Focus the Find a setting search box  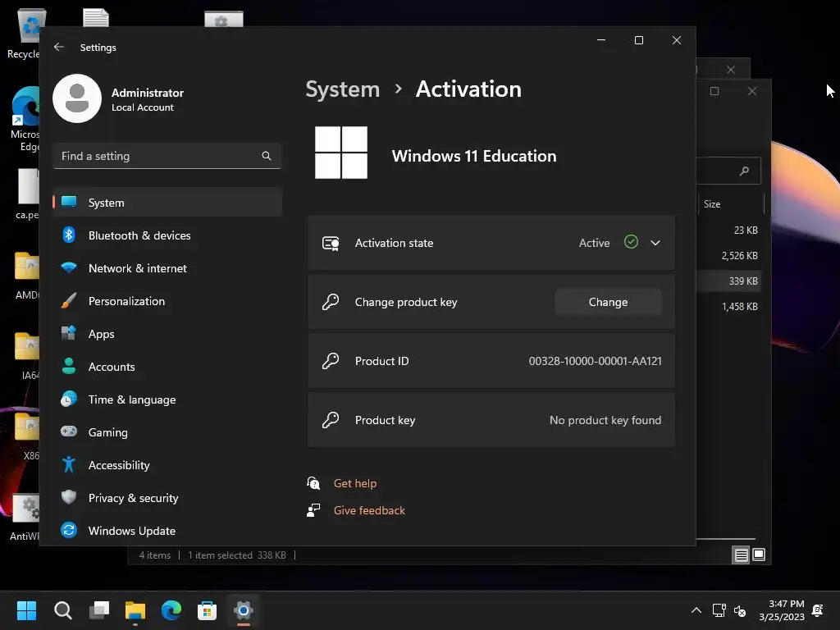click(x=167, y=156)
